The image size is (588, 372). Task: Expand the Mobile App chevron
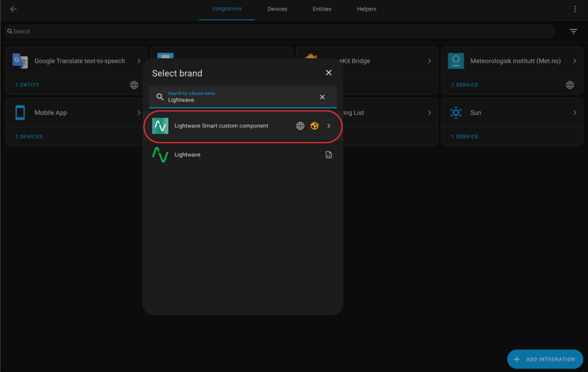coord(139,112)
